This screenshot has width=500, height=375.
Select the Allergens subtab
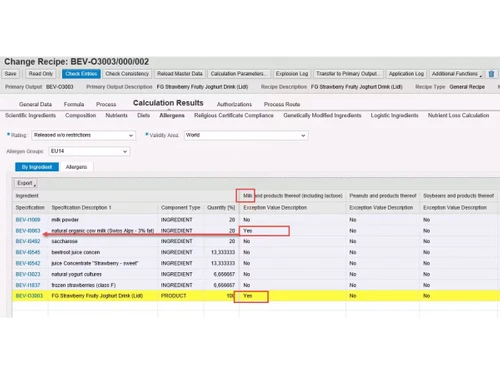[172, 115]
